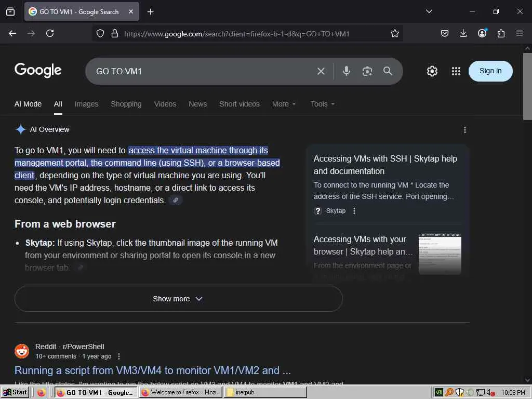Open Reddit r/PowerShell source link
The height and width of the screenshot is (399, 532).
(70, 347)
